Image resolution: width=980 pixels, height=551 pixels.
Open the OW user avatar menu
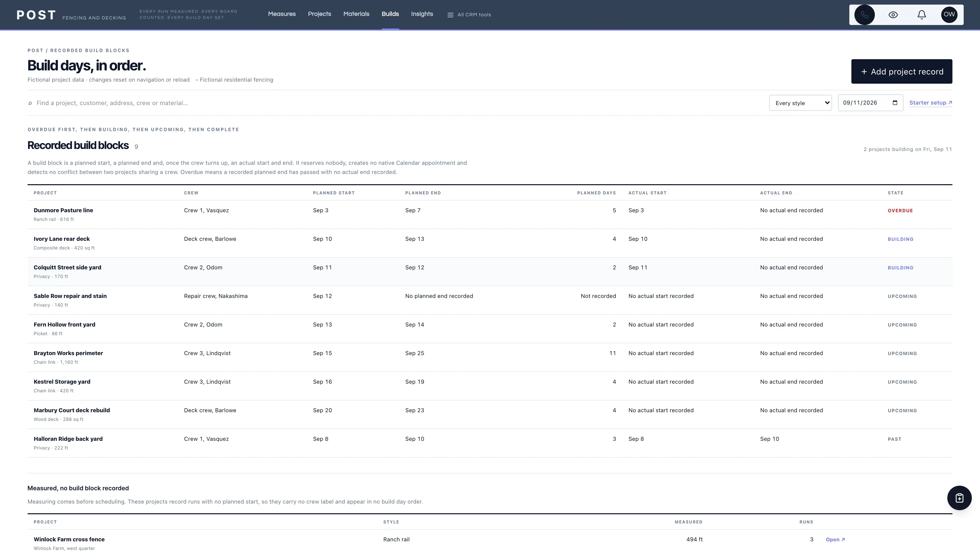(x=949, y=15)
